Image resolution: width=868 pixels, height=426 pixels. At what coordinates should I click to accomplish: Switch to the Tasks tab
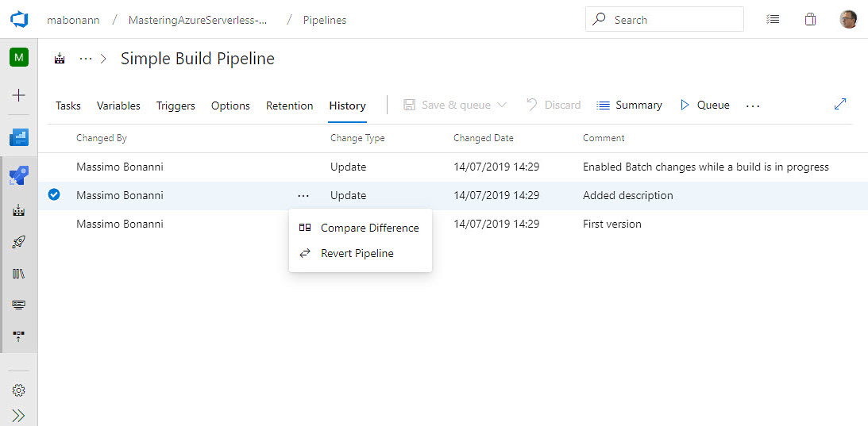click(68, 106)
